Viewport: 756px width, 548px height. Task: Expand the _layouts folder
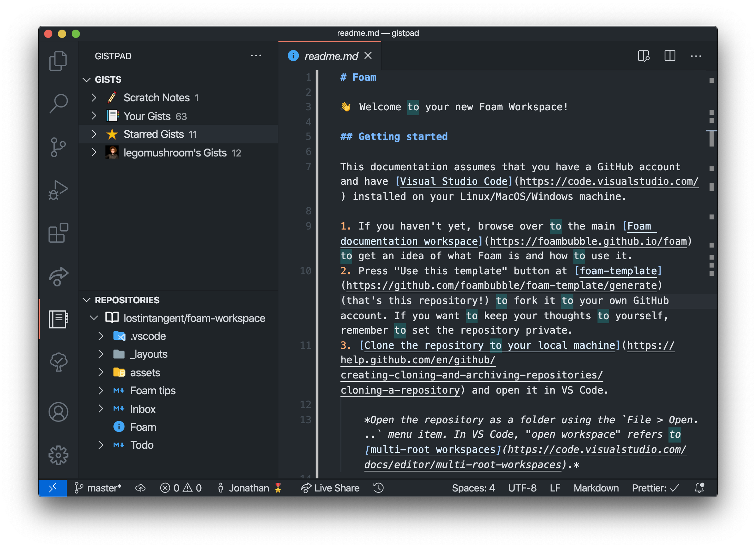tap(101, 354)
